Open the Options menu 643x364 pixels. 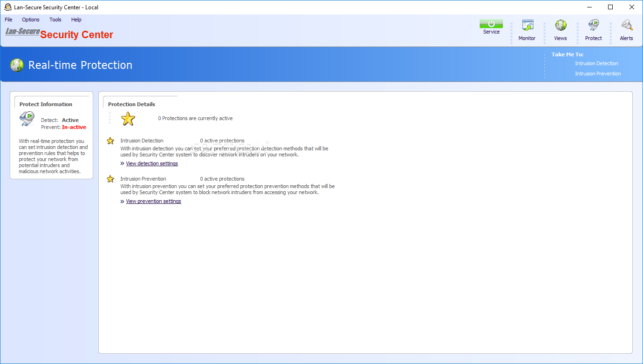[x=31, y=20]
